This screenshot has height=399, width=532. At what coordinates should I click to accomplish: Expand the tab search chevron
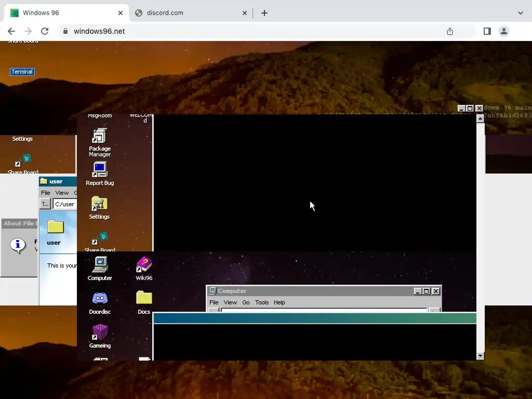521,13
